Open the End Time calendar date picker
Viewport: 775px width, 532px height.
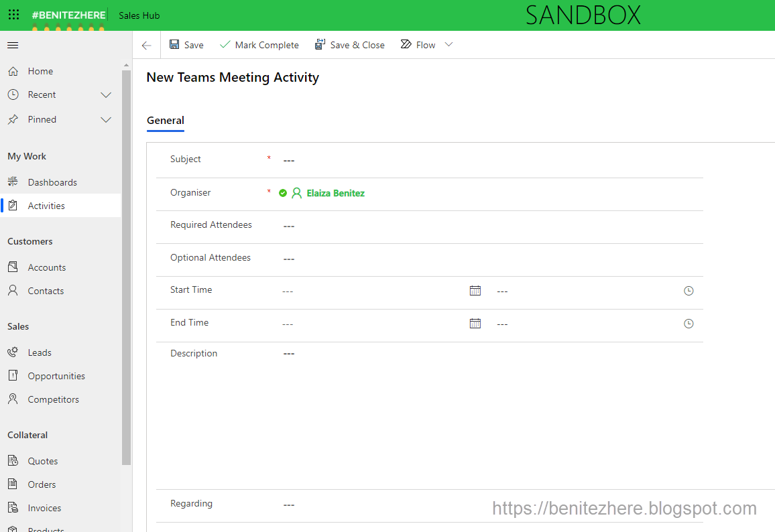pyautogui.click(x=475, y=323)
